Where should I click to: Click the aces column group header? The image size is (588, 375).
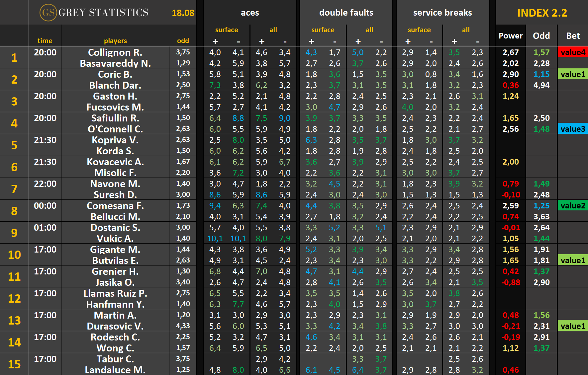[250, 13]
